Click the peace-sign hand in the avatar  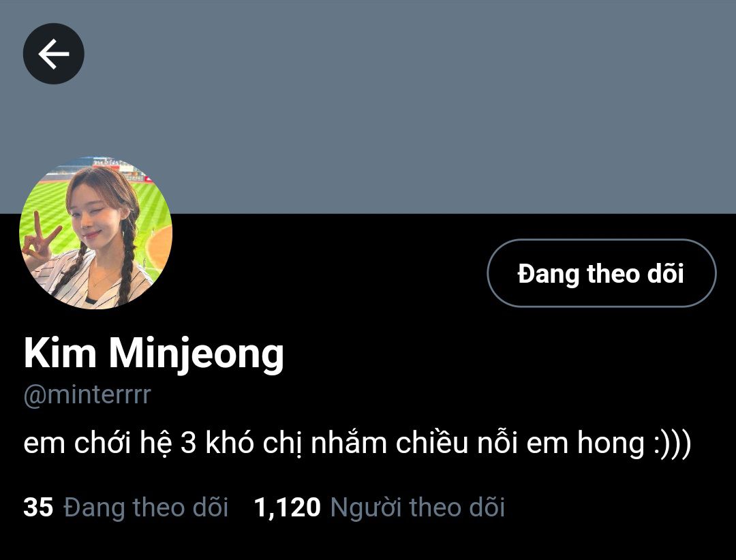tap(40, 237)
